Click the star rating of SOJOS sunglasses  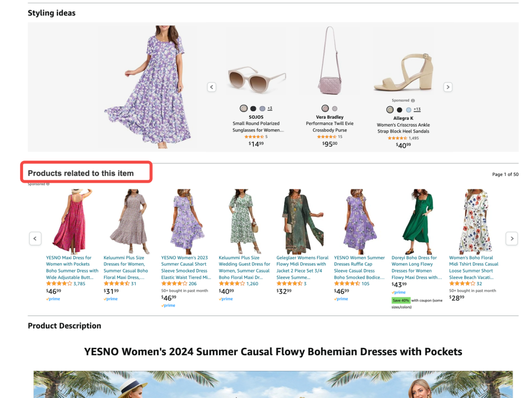(x=254, y=137)
